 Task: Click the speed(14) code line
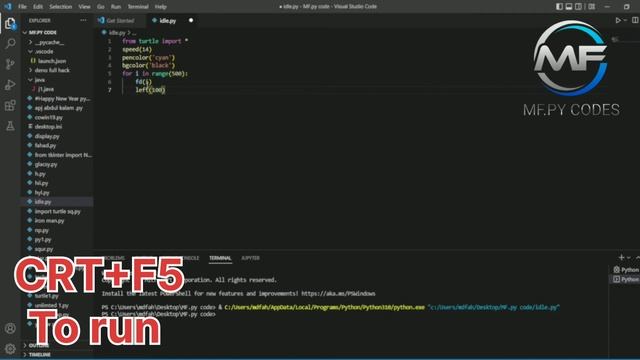coord(137,49)
